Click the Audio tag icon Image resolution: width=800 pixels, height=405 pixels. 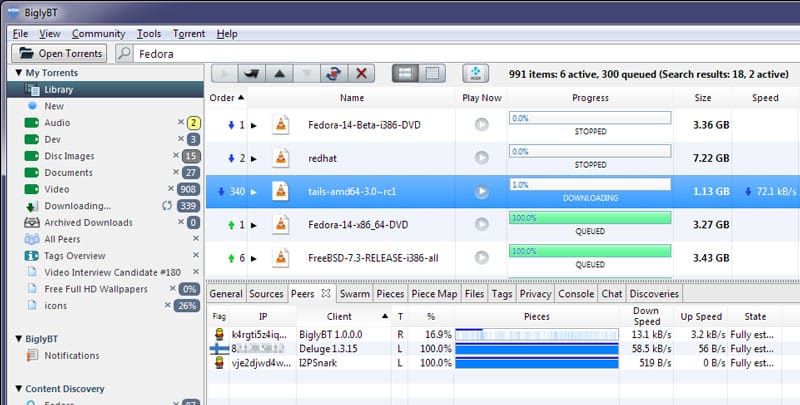coord(32,123)
